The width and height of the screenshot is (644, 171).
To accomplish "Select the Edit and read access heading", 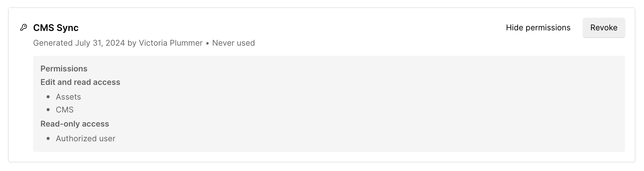I will point(80,82).
